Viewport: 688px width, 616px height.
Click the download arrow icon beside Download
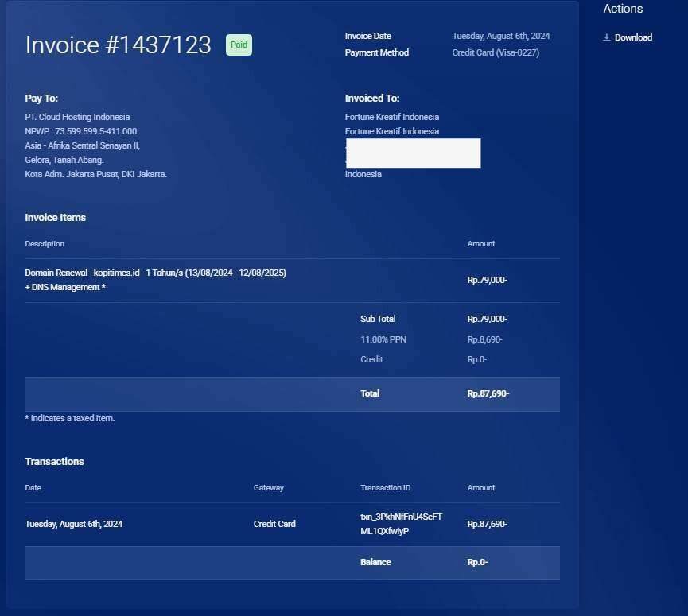[x=607, y=37]
